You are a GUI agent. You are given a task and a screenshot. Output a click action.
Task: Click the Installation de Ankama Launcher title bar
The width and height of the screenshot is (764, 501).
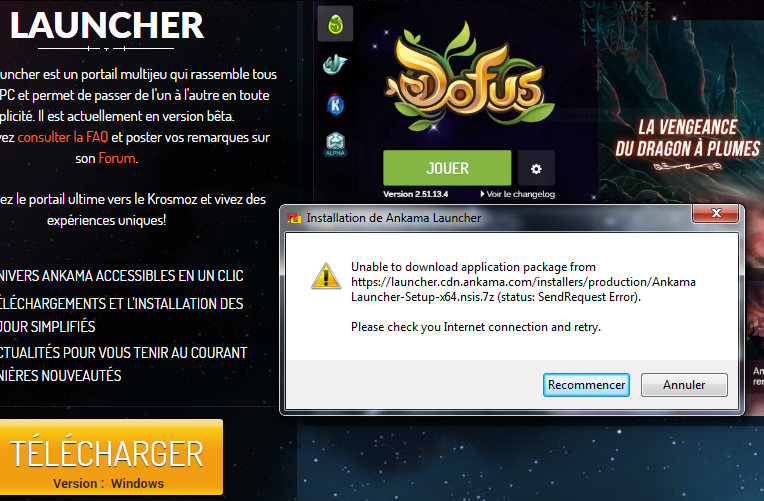coord(487,218)
